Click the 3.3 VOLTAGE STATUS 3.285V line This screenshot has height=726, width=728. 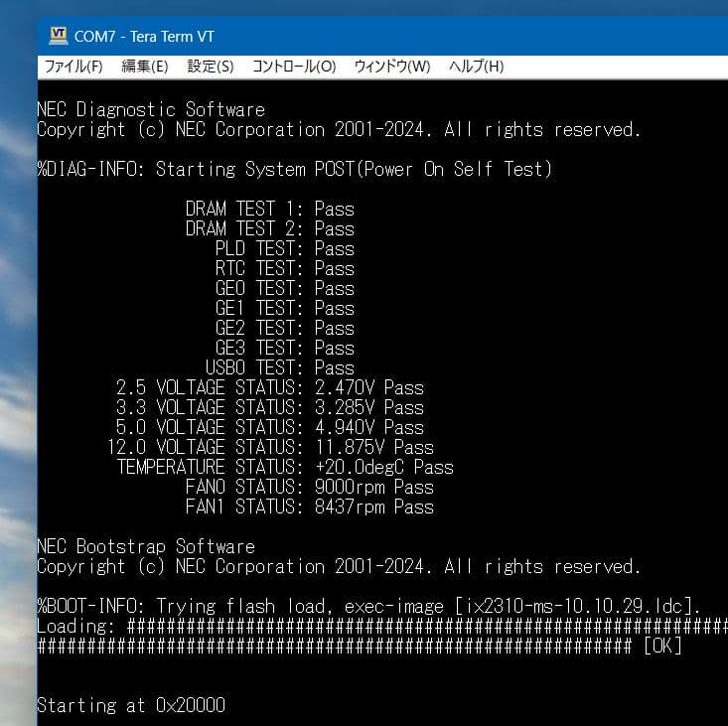pyautogui.click(x=270, y=407)
